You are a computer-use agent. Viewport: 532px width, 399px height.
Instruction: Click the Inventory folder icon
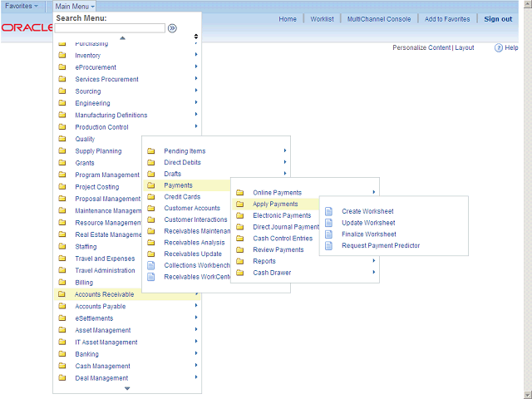click(x=62, y=55)
